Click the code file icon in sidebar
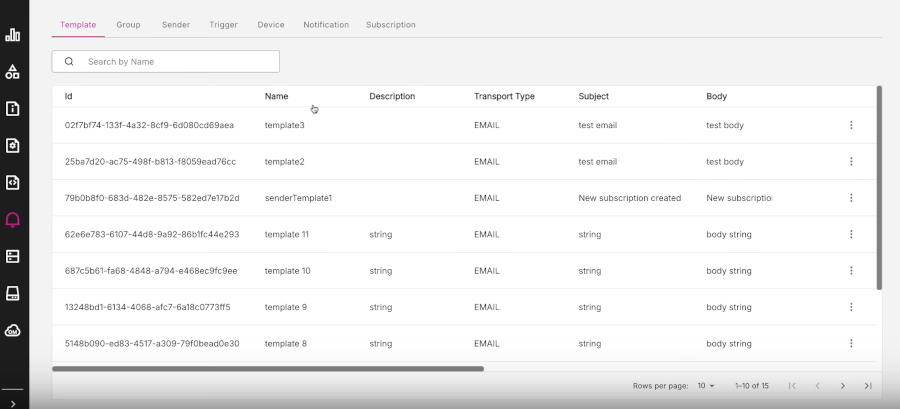The width and height of the screenshot is (900, 409). 13,183
